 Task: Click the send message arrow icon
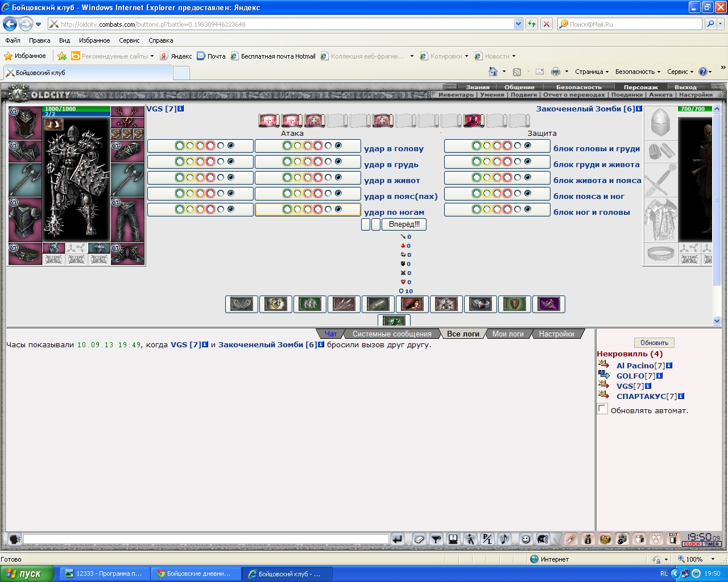click(398, 539)
